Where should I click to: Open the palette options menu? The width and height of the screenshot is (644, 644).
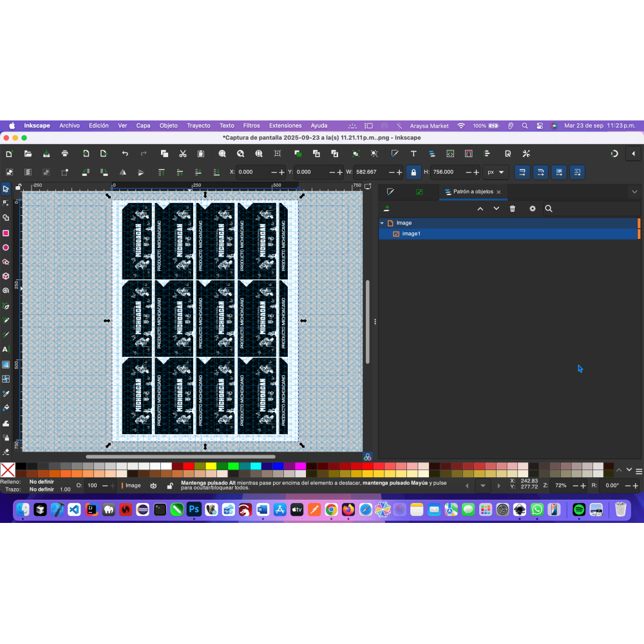click(639, 471)
